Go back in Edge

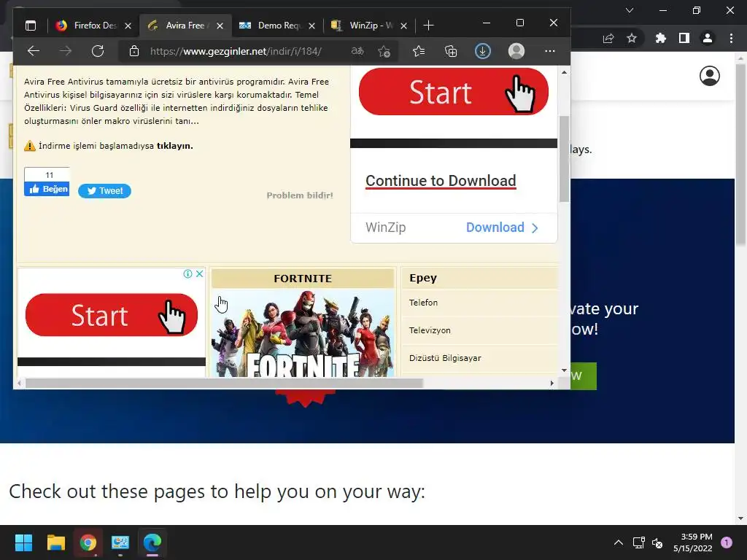(34, 51)
